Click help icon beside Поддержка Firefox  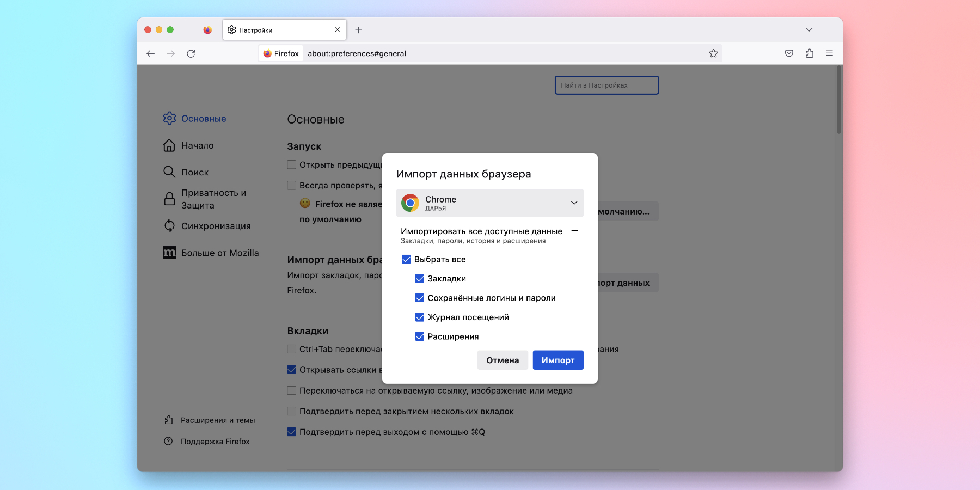click(x=168, y=441)
